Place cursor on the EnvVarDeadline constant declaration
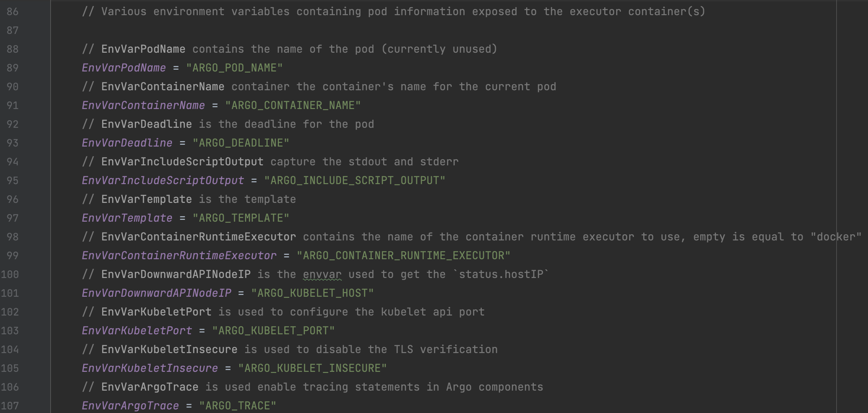868x413 pixels. click(x=127, y=143)
